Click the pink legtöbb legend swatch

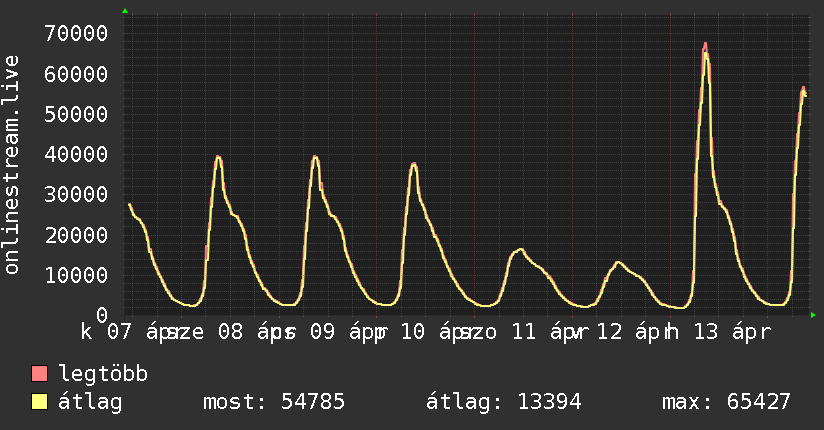39,373
